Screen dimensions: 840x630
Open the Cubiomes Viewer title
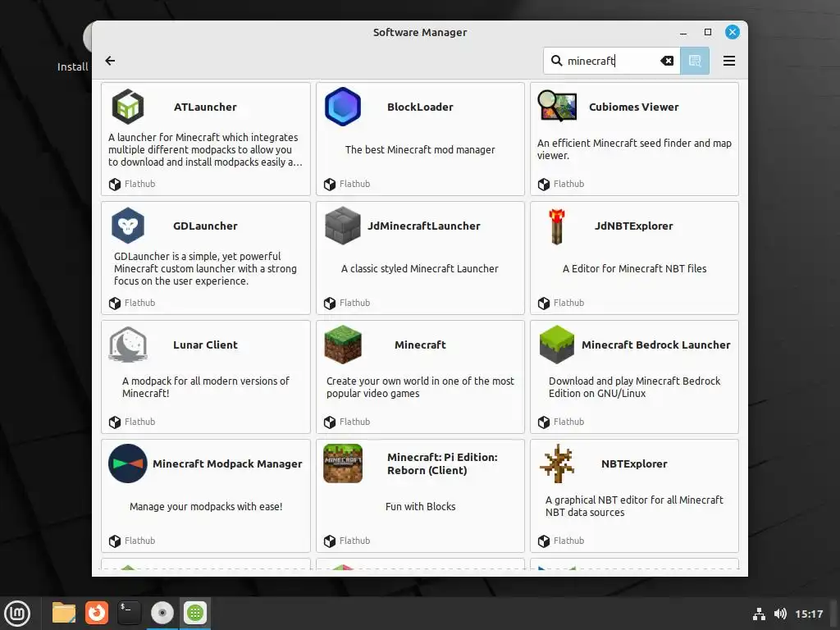(634, 107)
